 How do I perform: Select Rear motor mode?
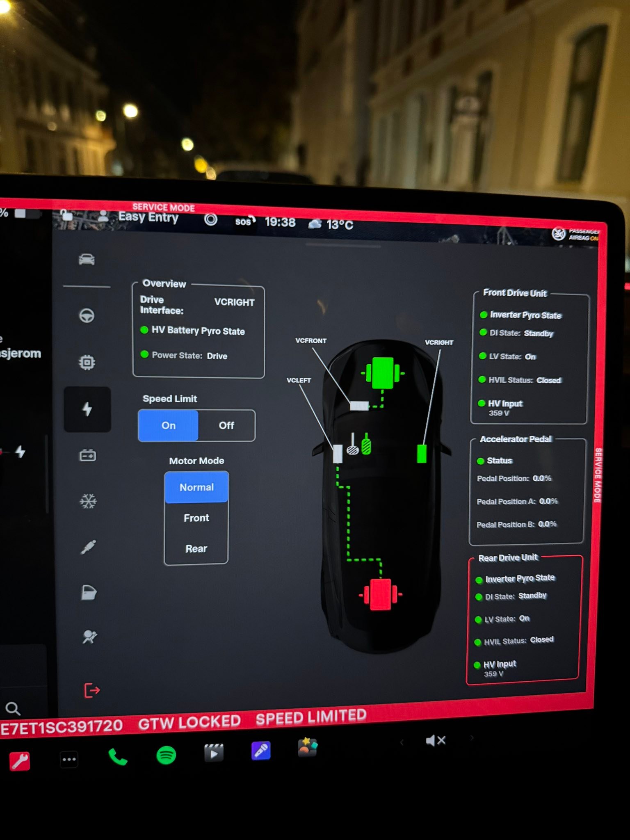click(196, 549)
